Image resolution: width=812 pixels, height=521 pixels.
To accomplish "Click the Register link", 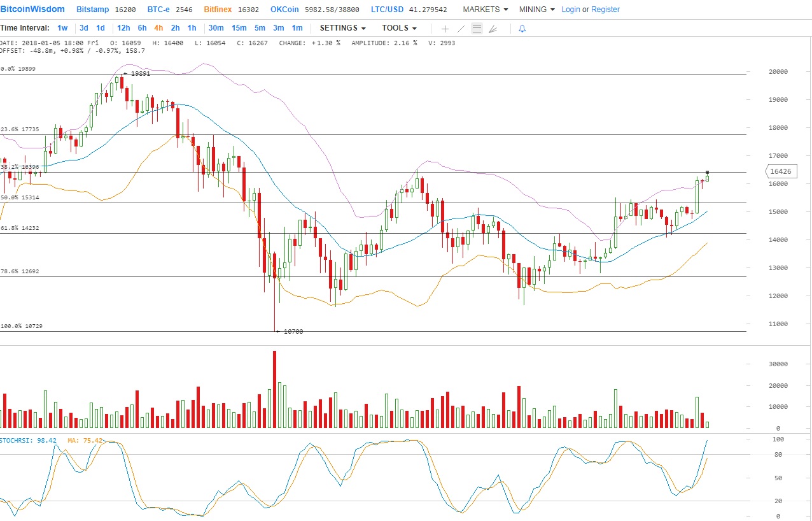I will pyautogui.click(x=605, y=10).
